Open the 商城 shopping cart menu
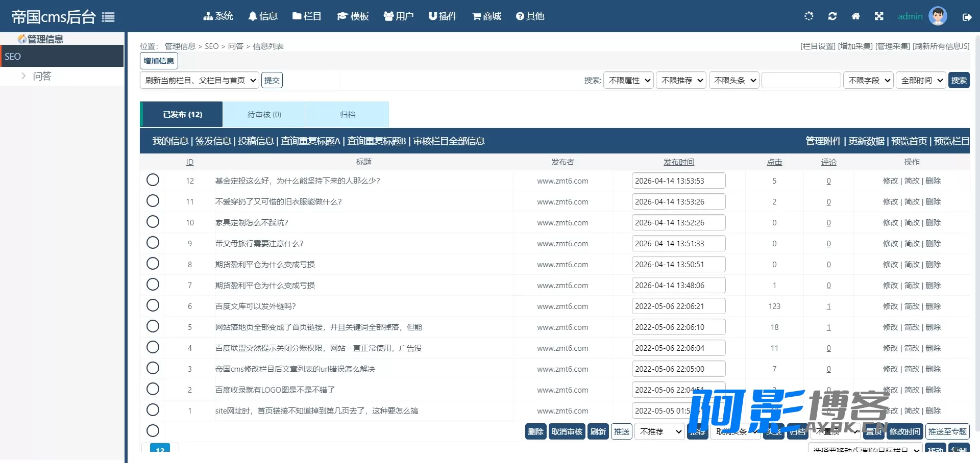Image resolution: width=980 pixels, height=463 pixels. (486, 16)
